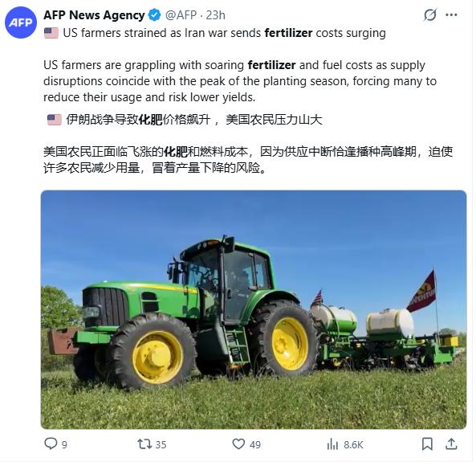Viewport: 476px width, 462px height.
Task: Bookmark this post
Action: (x=427, y=444)
